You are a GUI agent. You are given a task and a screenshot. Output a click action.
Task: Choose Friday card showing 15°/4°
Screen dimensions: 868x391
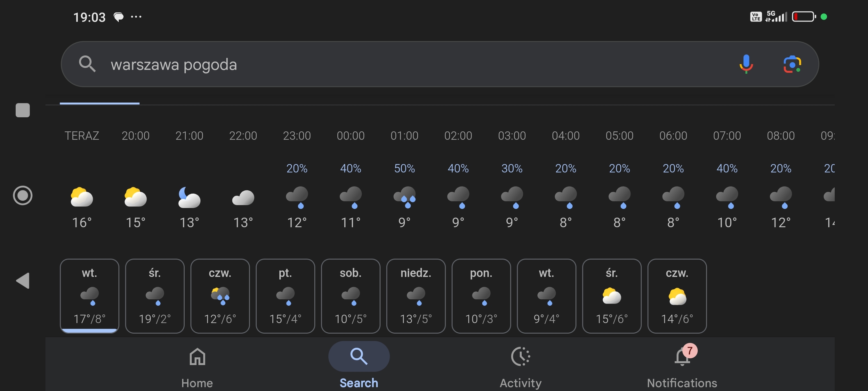tap(285, 296)
